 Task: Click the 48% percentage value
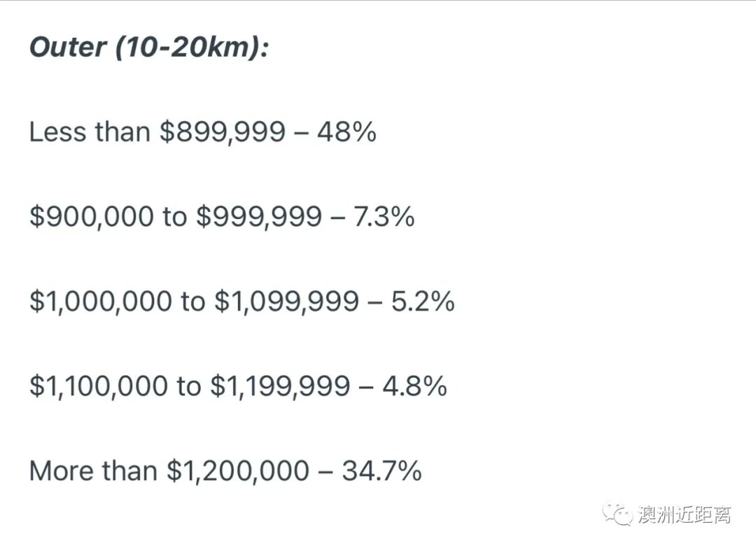coord(346,132)
